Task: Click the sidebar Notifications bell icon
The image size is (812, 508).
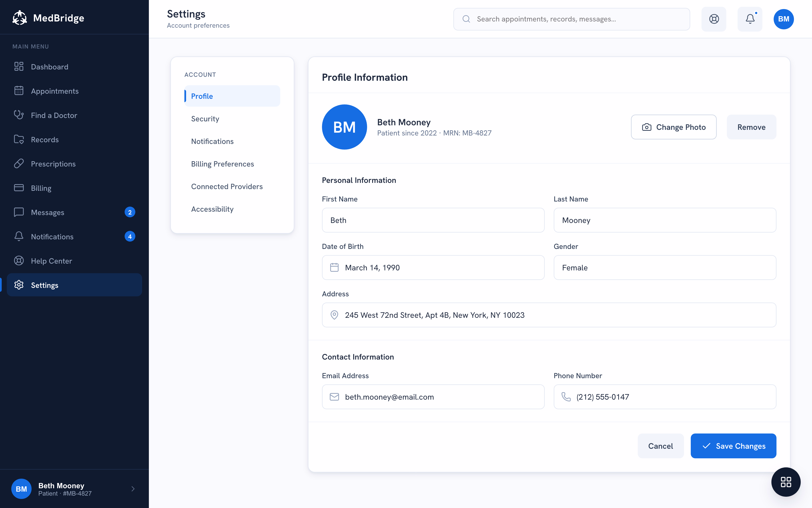Action: pos(19,236)
